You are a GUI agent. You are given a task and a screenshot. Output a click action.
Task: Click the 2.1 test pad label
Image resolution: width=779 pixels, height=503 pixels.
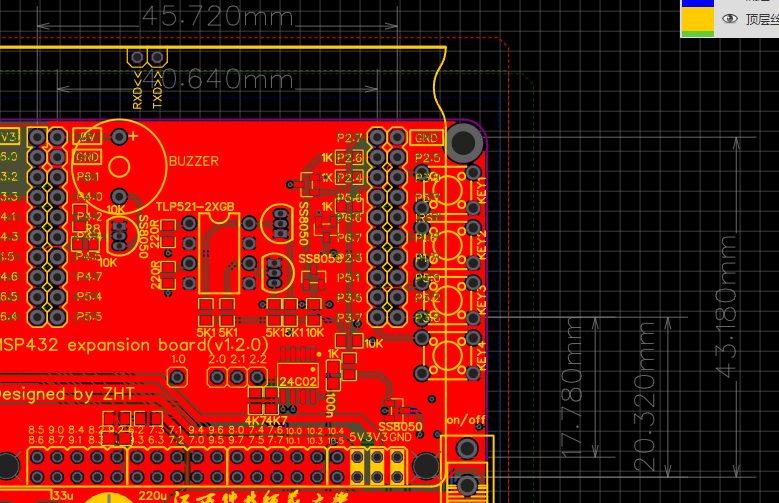(237, 359)
